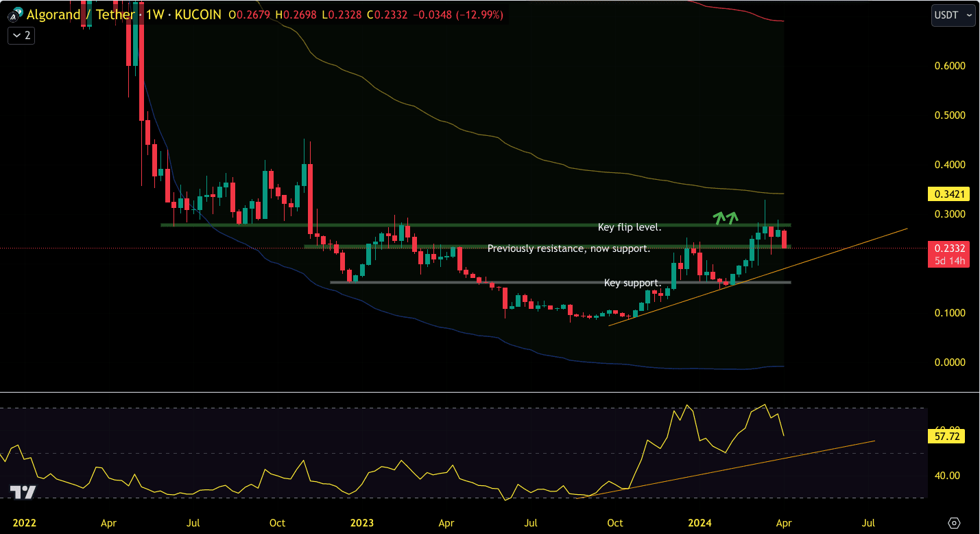The width and height of the screenshot is (980, 534).
Task: Click the 2023 label on time axis
Action: (362, 523)
